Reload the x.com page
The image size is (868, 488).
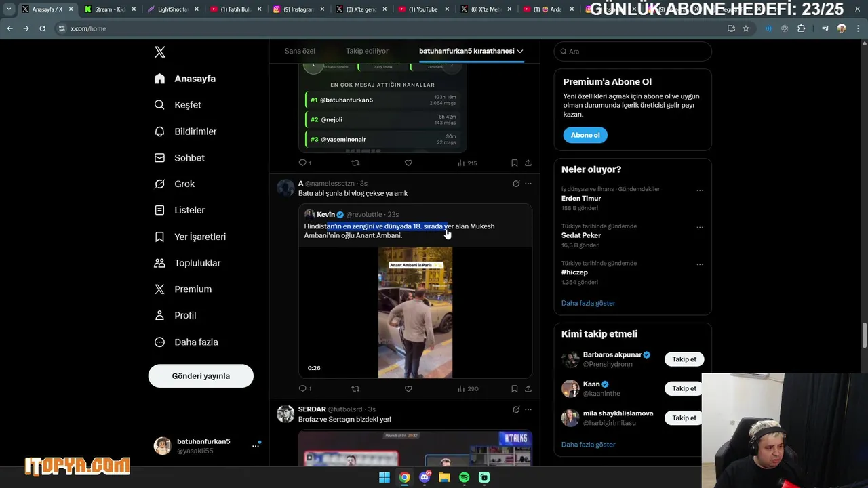tap(42, 28)
